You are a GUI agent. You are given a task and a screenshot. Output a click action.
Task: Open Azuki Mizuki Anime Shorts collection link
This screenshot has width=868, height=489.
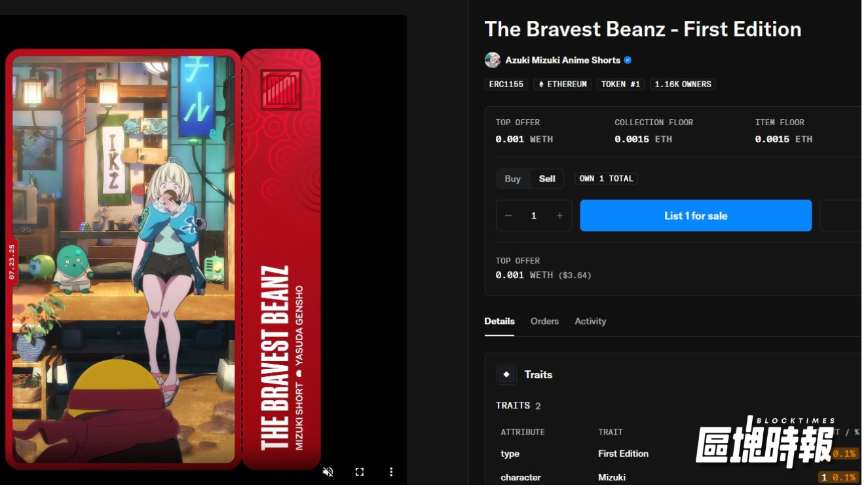[563, 60]
